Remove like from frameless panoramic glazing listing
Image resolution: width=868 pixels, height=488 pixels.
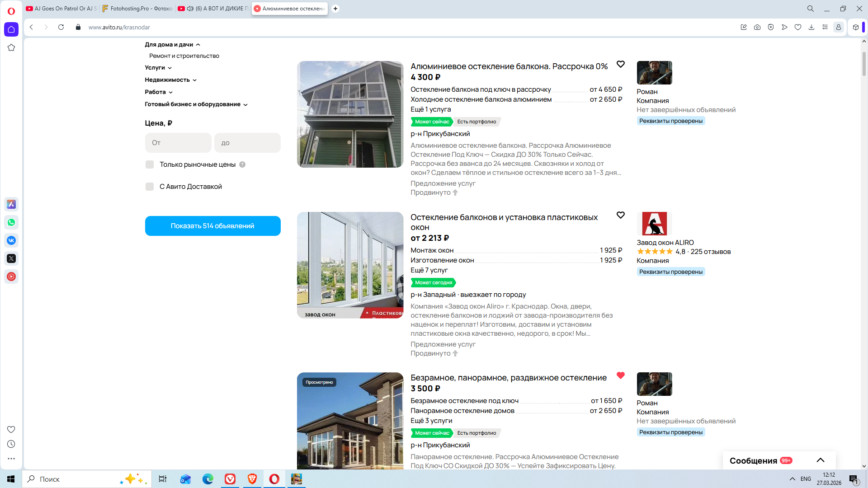621,375
